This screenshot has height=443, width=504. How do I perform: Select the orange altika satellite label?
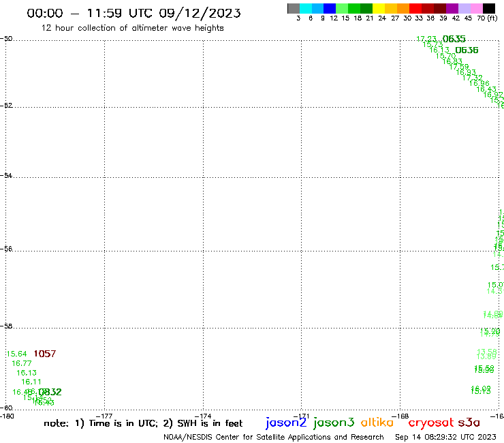(x=377, y=423)
